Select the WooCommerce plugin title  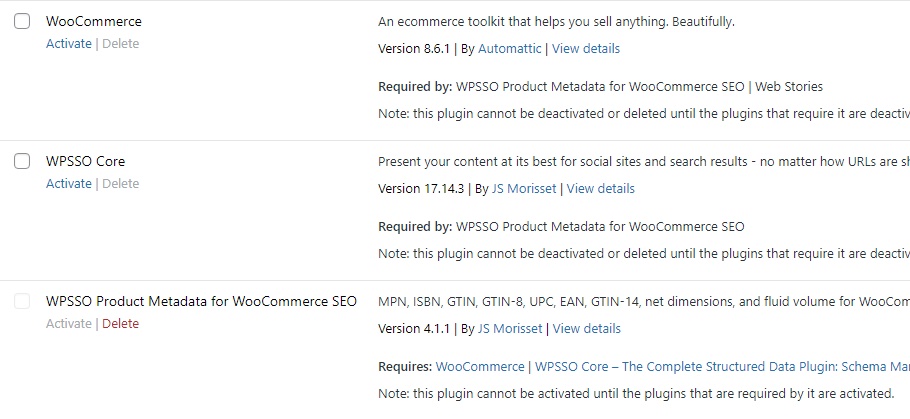coord(94,21)
